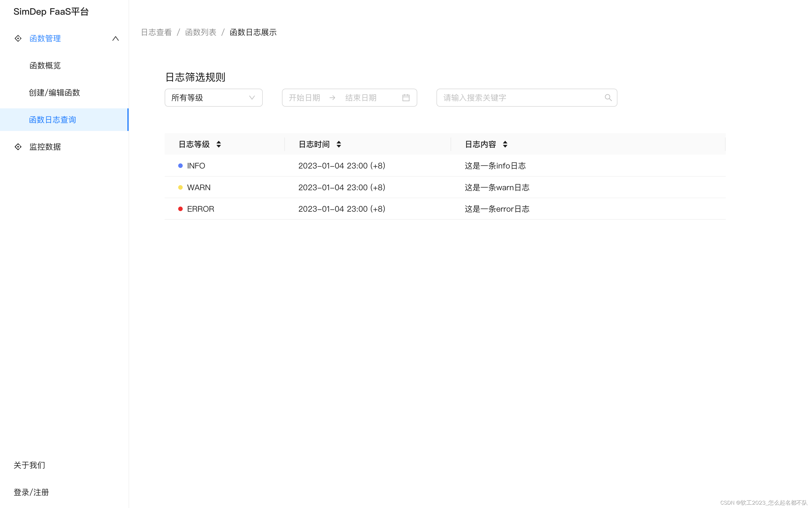Viewport: 812px width, 508px height.
Task: Select 函数日志查询 menu item
Action: coord(64,120)
